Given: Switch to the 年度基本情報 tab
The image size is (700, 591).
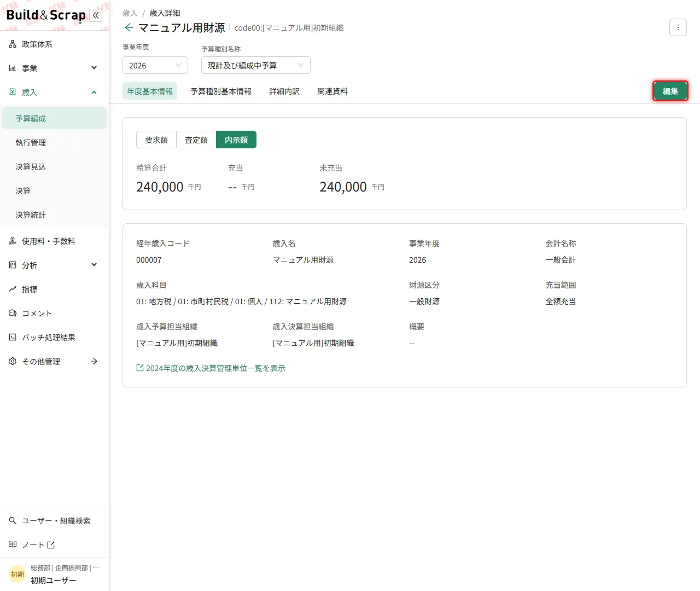Looking at the screenshot, I should click(150, 91).
